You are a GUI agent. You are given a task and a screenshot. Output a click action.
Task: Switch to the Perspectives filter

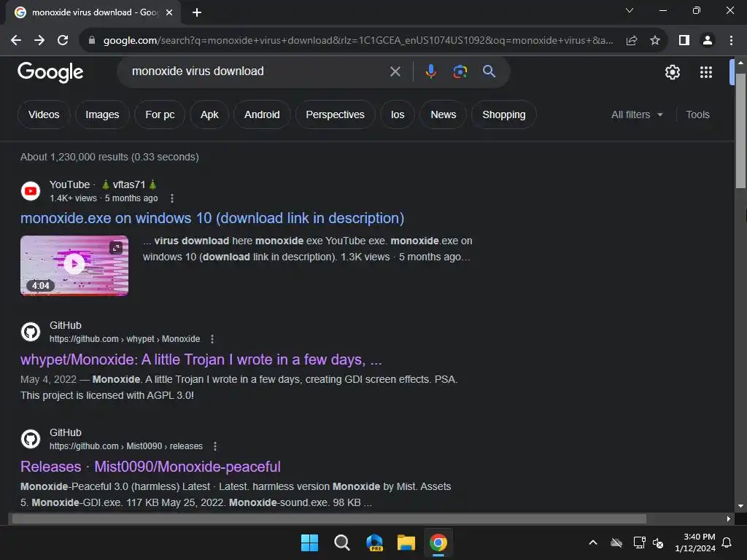click(x=335, y=114)
